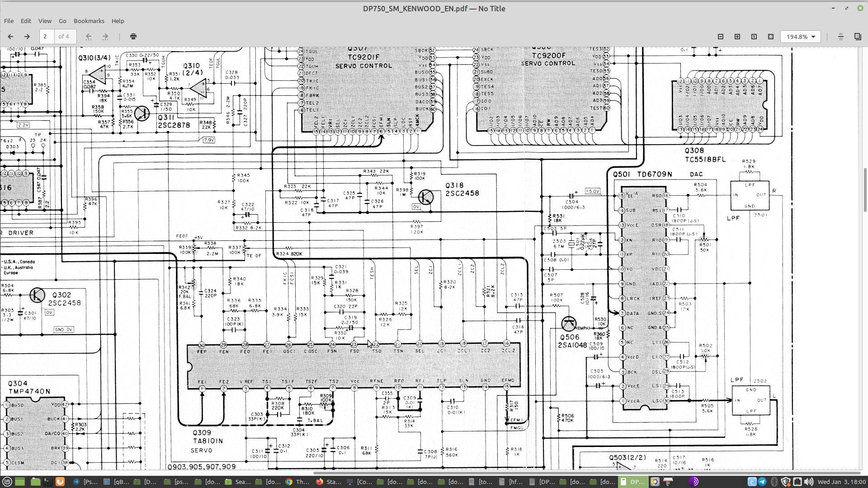Open the Bookmarks menu
The width and height of the screenshot is (868, 488).
coord(89,21)
